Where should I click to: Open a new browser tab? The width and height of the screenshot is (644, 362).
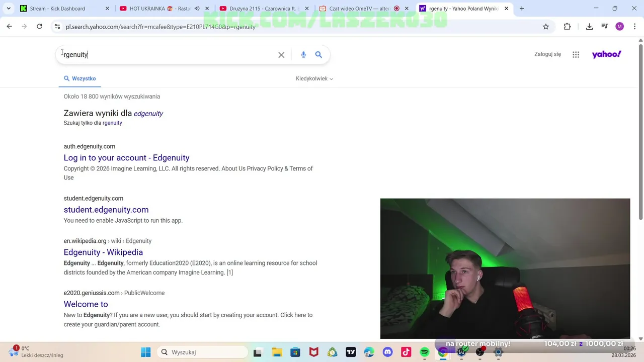[522, 9]
